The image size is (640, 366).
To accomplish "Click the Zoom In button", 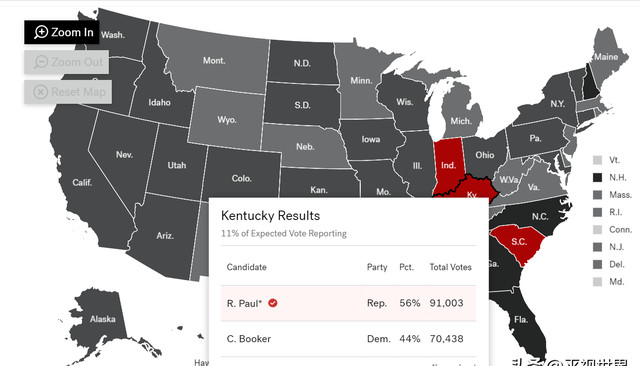I will 62,32.
